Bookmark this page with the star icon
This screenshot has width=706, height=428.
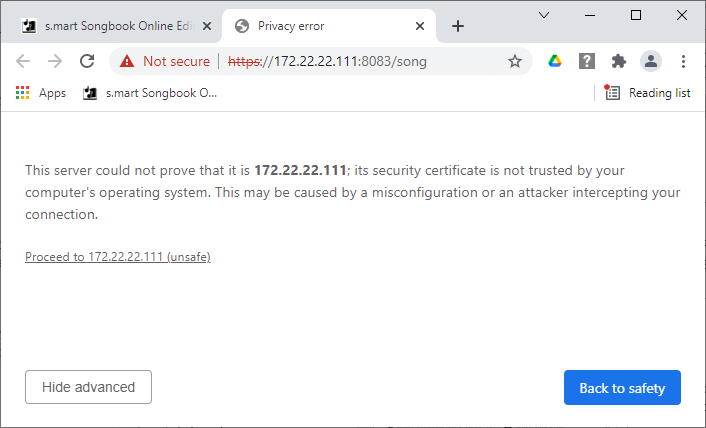pyautogui.click(x=515, y=61)
